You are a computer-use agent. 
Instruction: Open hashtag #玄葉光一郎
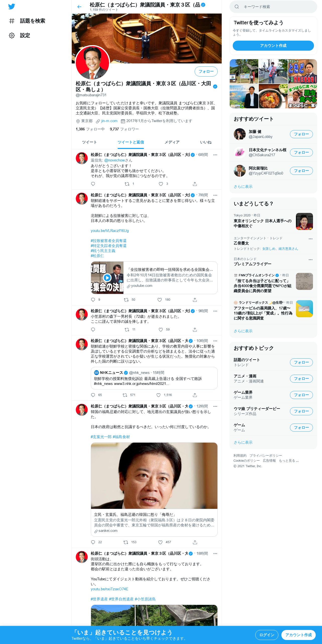coord(101,437)
